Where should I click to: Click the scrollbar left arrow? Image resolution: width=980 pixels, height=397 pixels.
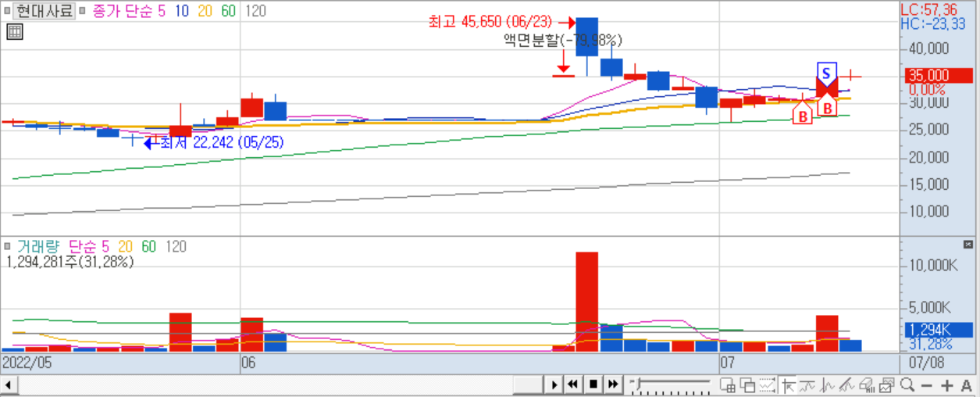7,384
